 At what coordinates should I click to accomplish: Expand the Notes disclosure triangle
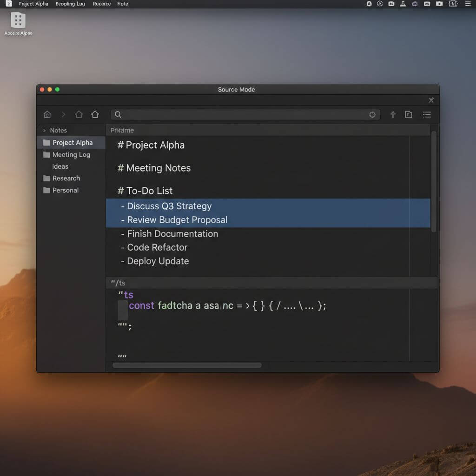click(44, 131)
